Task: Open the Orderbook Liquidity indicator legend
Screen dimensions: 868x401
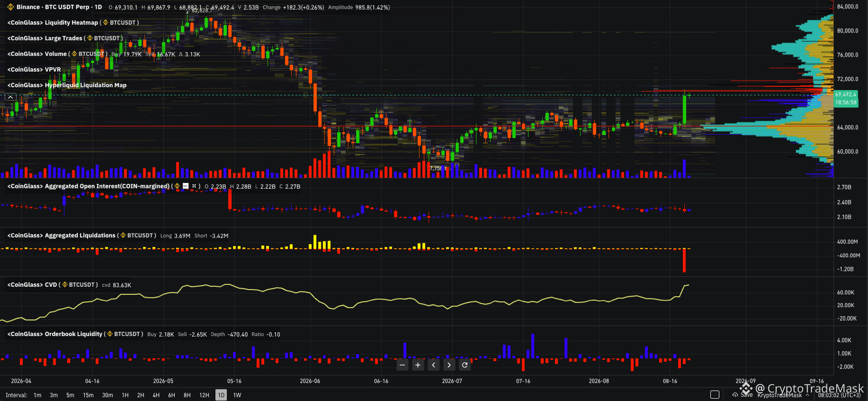Action: [75, 334]
